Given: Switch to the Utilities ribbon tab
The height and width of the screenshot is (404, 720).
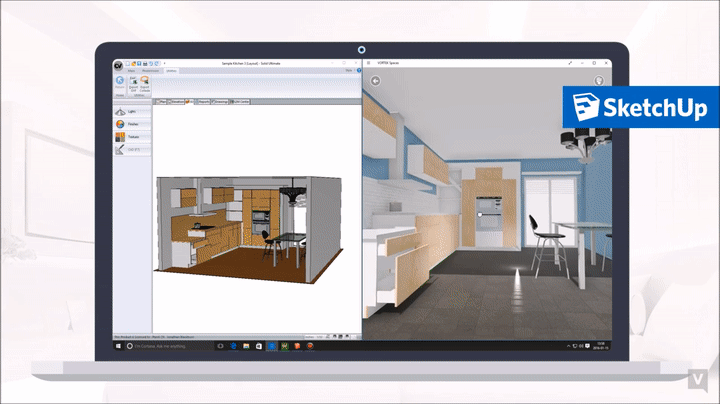Looking at the screenshot, I should tap(171, 71).
